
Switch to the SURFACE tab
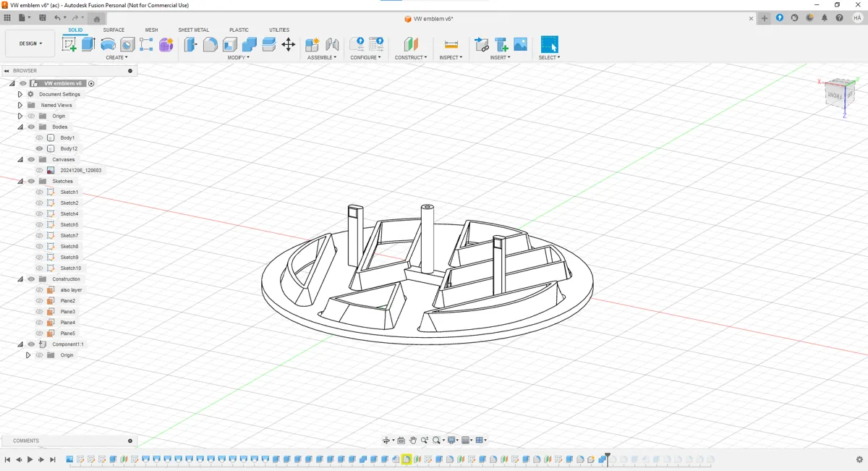[114, 30]
